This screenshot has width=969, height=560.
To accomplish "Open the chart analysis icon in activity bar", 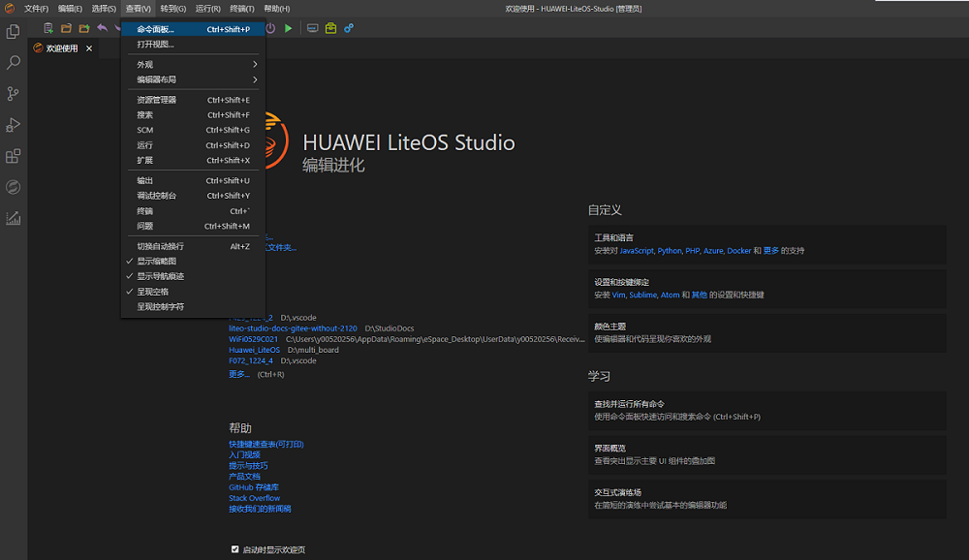I will pyautogui.click(x=13, y=218).
